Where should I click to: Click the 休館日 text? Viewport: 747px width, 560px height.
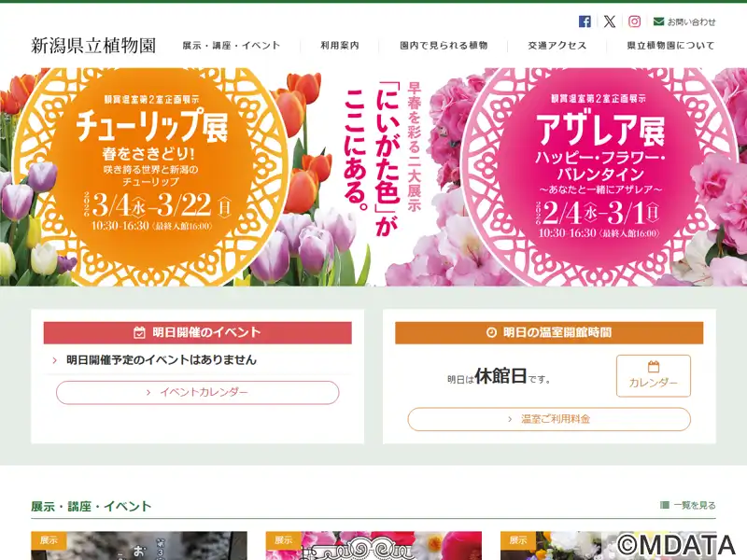[x=500, y=376]
